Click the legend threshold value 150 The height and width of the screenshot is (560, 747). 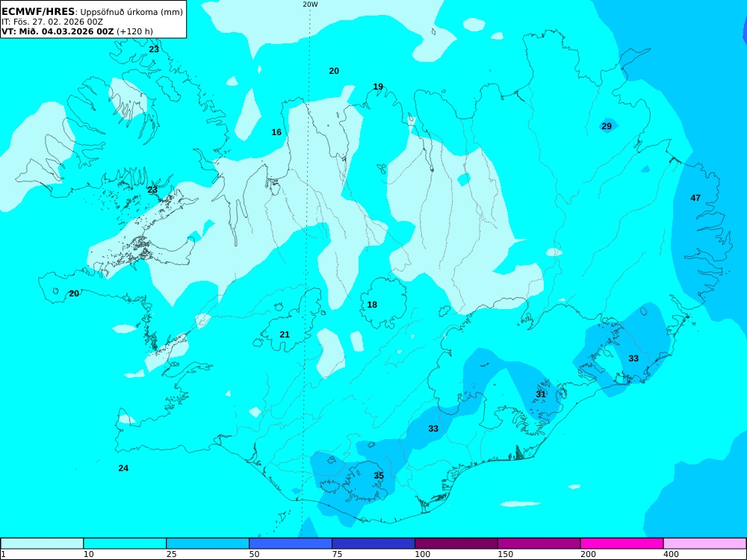pyautogui.click(x=506, y=554)
